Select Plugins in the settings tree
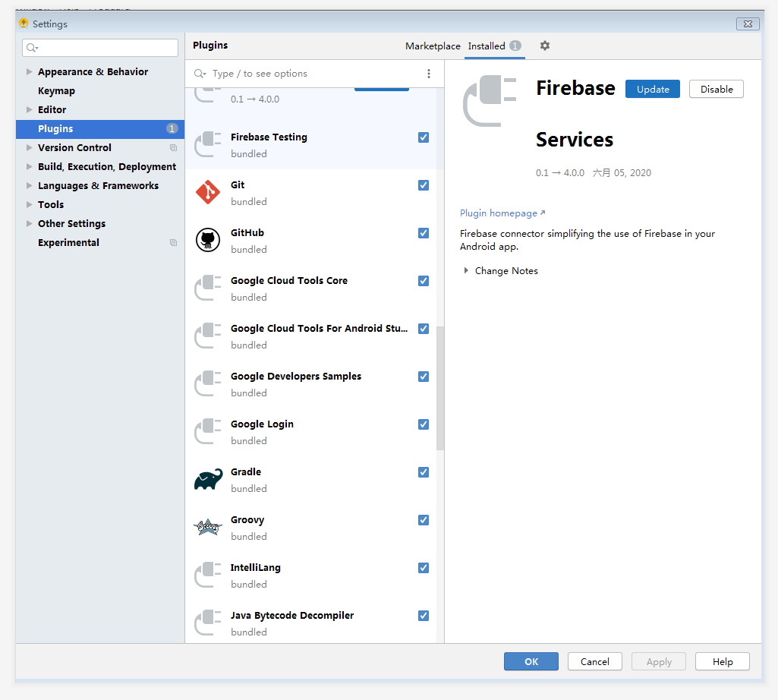Image resolution: width=778 pixels, height=700 pixels. point(100,128)
